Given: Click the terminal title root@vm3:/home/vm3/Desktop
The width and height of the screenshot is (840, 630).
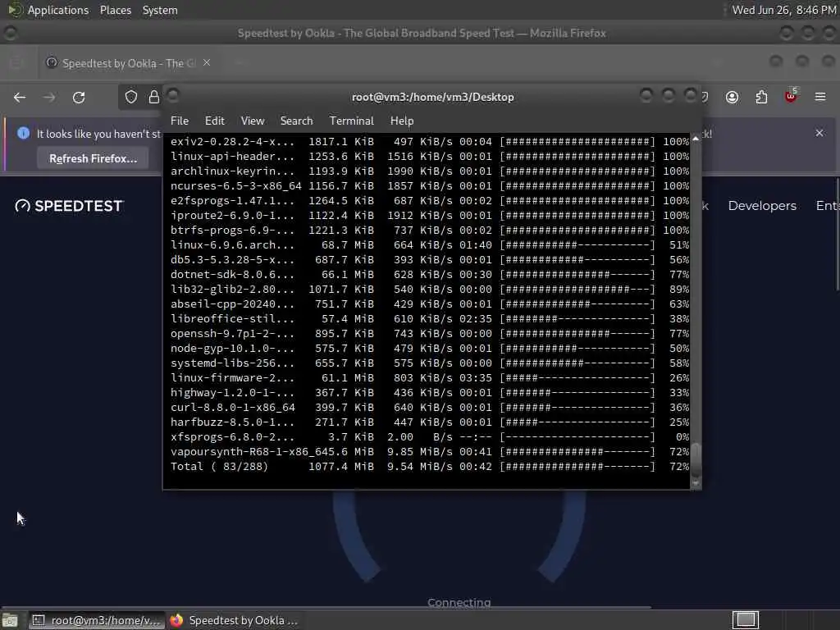Looking at the screenshot, I should coord(432,97).
